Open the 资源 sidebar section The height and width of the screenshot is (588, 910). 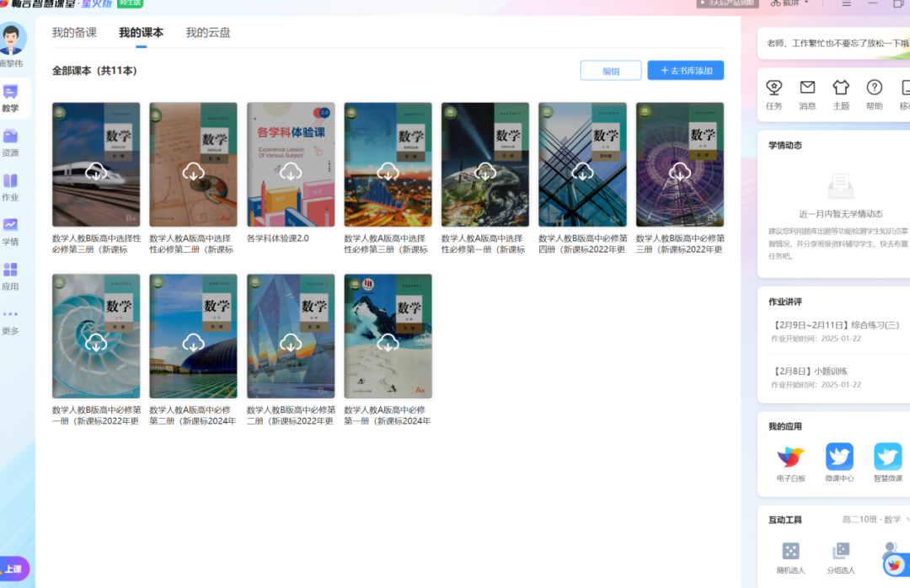pyautogui.click(x=10, y=142)
